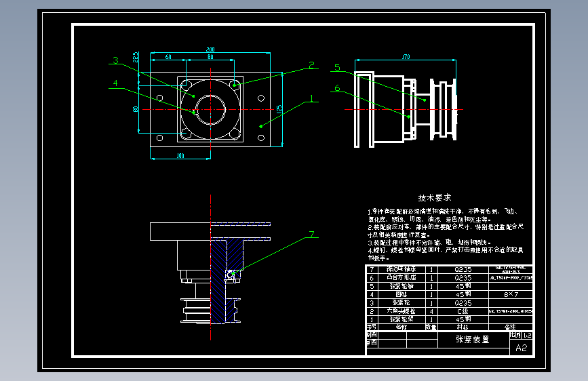This screenshot has width=588, height=381.
Task: Select the 8×7 remark cell
Action: pyautogui.click(x=511, y=294)
